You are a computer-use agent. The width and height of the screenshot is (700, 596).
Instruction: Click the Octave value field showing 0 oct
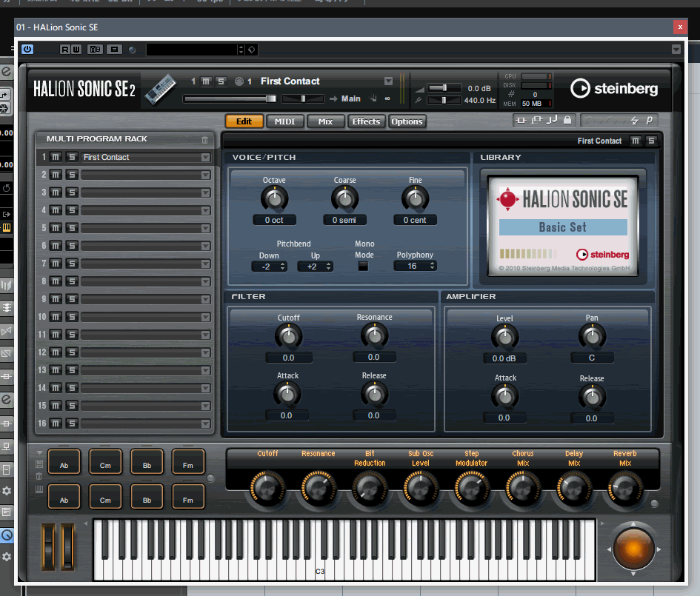click(x=274, y=220)
